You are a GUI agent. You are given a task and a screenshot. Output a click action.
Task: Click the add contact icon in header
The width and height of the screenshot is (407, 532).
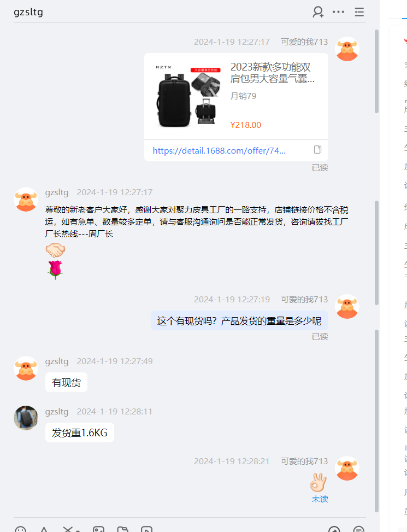318,12
